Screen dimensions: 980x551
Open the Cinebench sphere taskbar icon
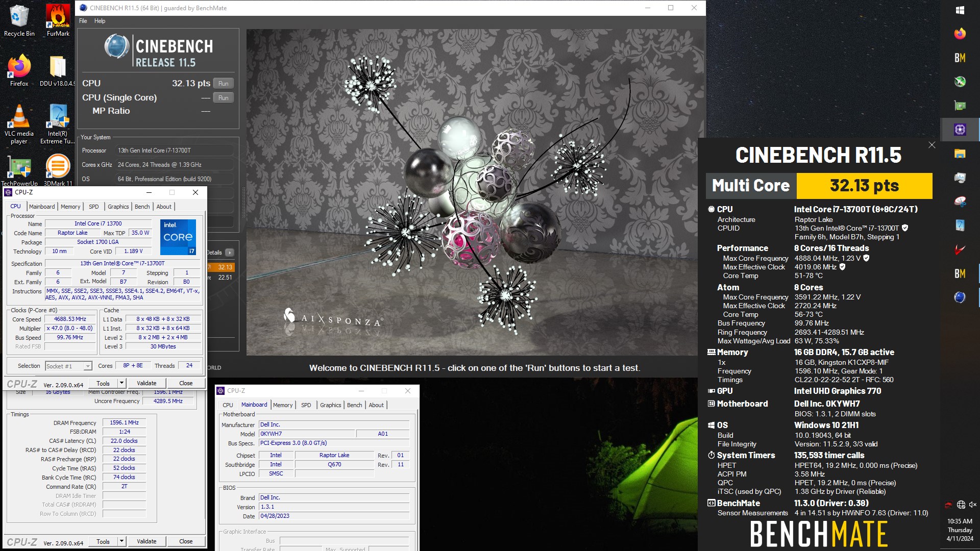click(960, 297)
